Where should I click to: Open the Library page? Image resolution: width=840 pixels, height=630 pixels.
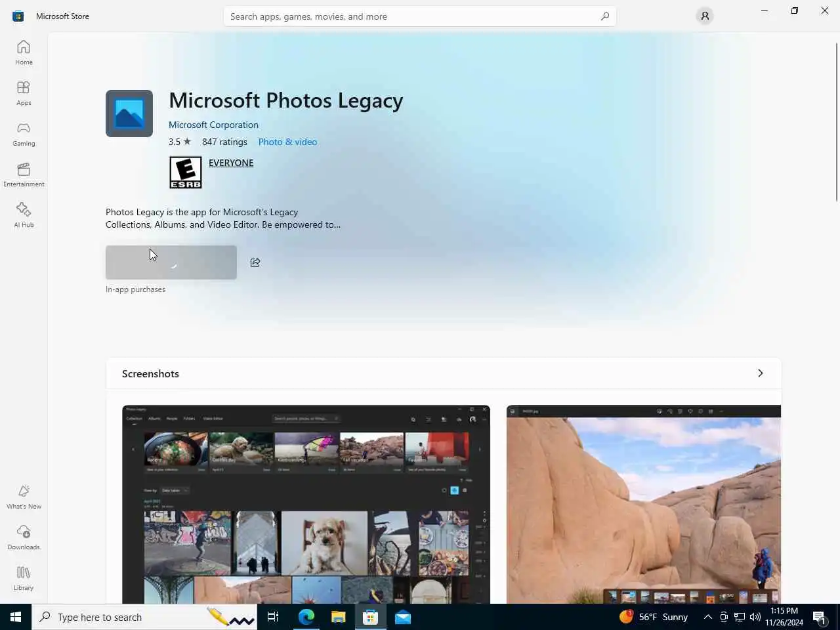point(24,578)
